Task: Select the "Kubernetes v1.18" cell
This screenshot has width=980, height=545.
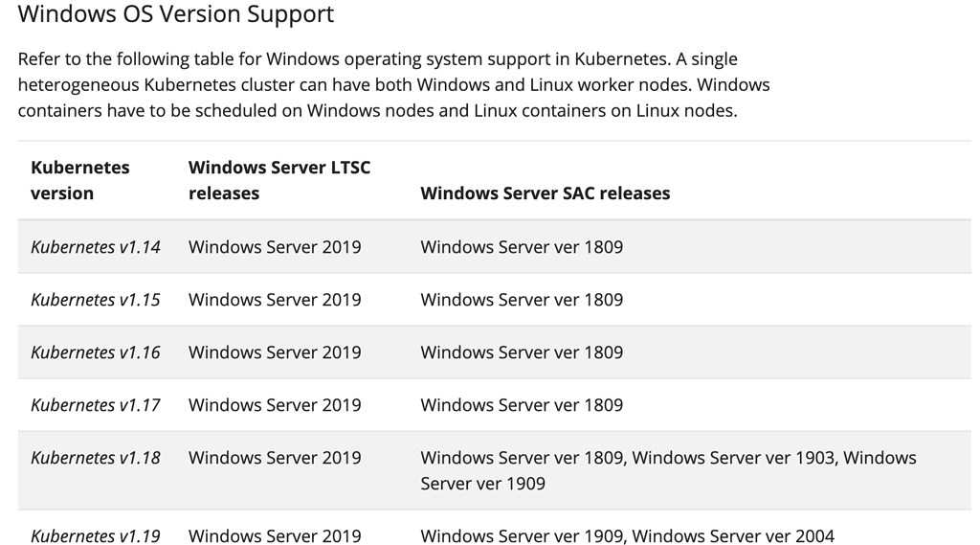Action: click(96, 458)
